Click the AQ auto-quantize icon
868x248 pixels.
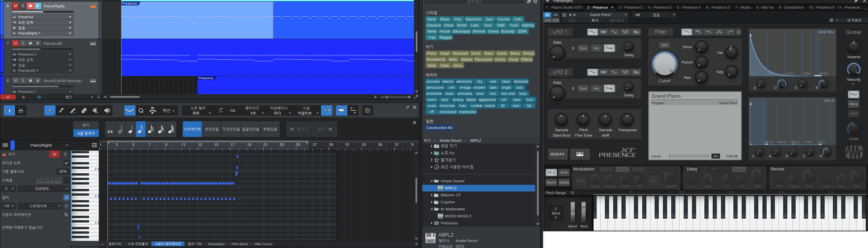(x=233, y=110)
